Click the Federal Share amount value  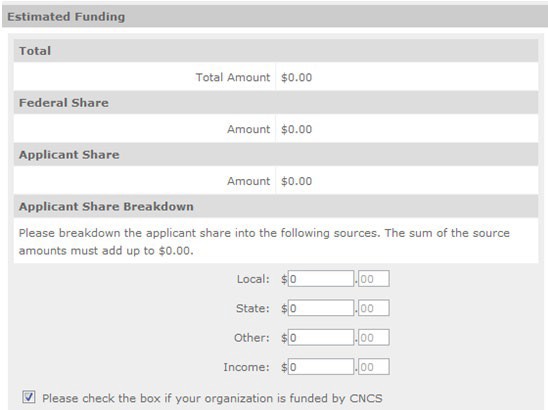[x=296, y=129]
